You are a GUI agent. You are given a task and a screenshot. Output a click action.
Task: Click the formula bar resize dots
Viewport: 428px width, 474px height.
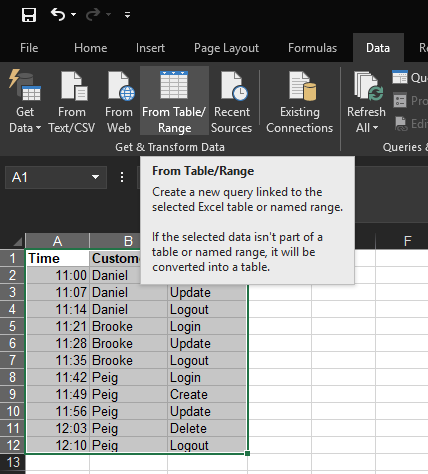(122, 177)
